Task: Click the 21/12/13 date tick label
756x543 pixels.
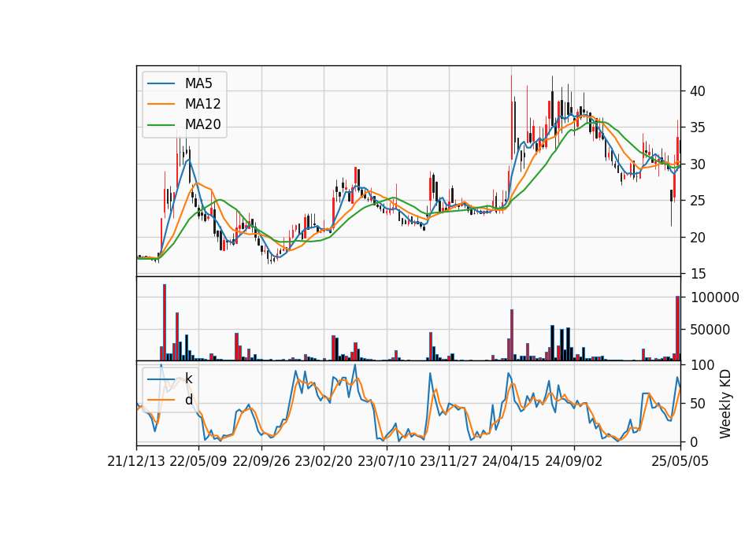Action: (136, 461)
